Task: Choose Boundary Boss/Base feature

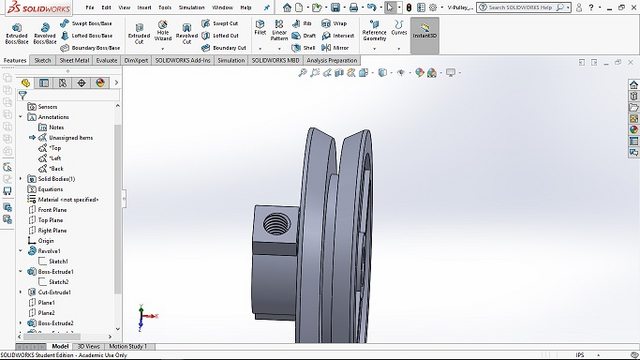Action: (90, 48)
